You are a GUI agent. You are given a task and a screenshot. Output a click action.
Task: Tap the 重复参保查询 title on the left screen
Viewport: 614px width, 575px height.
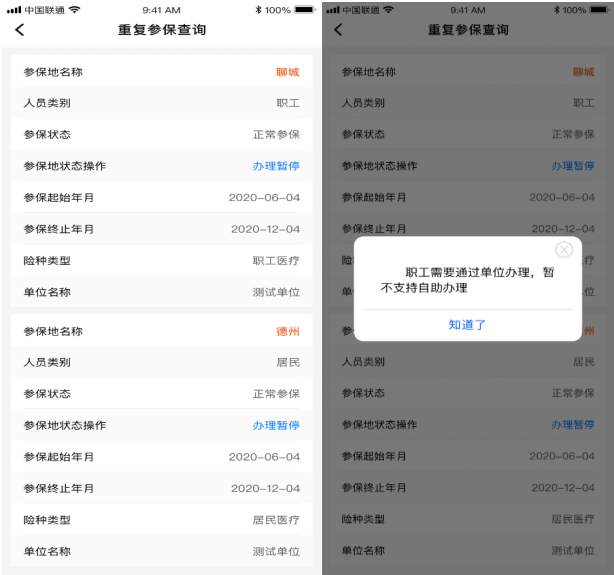click(162, 30)
